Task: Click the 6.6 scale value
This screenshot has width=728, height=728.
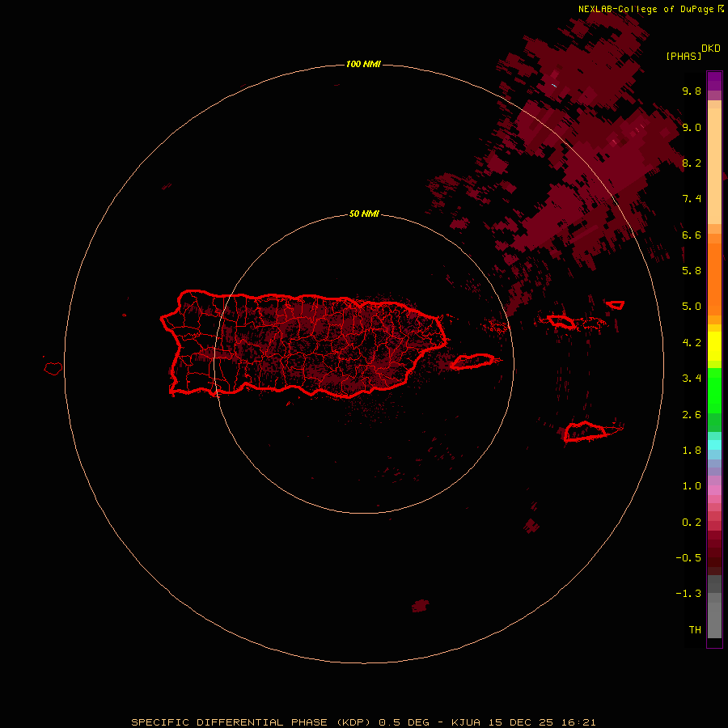Action: pos(692,235)
